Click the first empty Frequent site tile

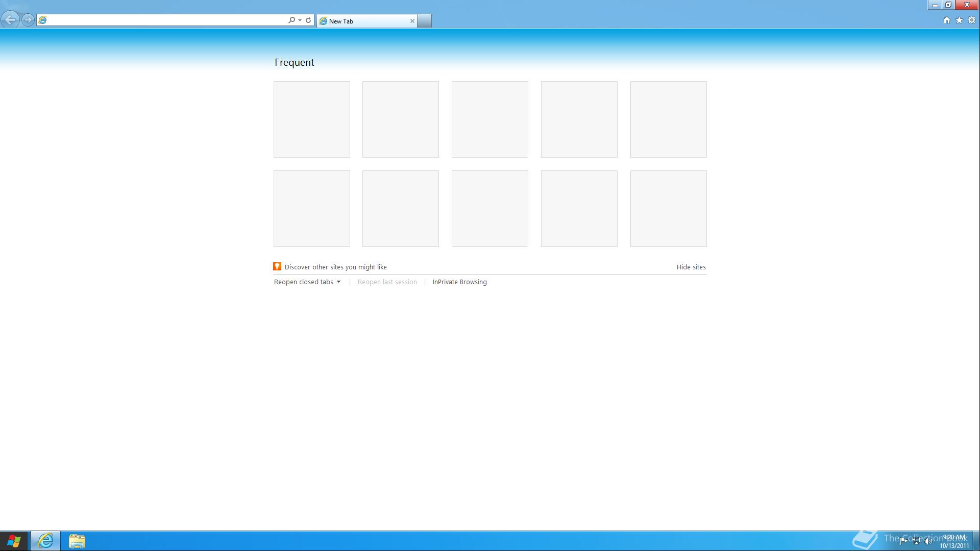pos(311,119)
